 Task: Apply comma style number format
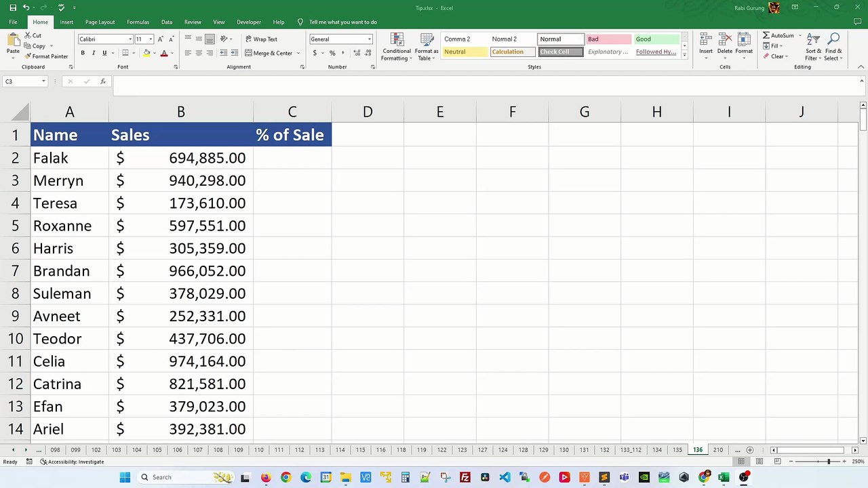(x=342, y=53)
